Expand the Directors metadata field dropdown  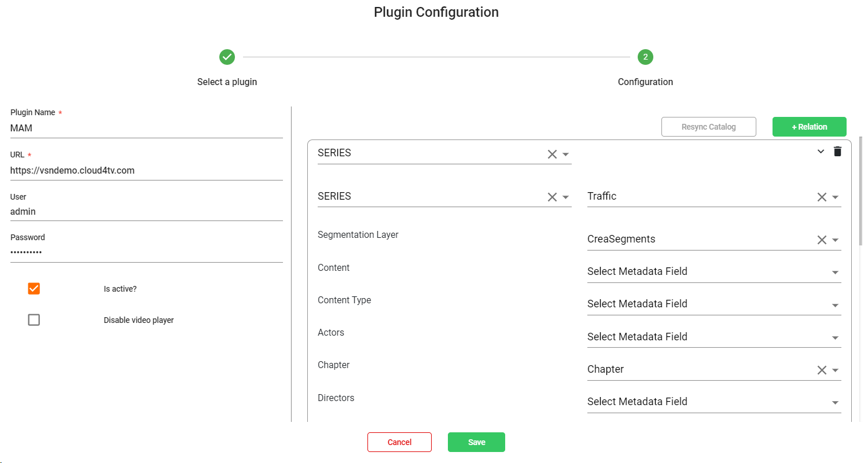(x=713, y=402)
